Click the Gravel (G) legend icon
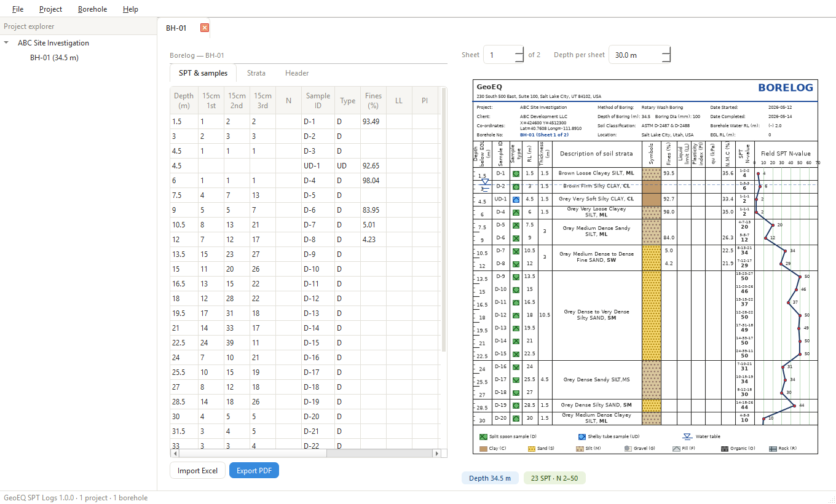 coord(628,449)
